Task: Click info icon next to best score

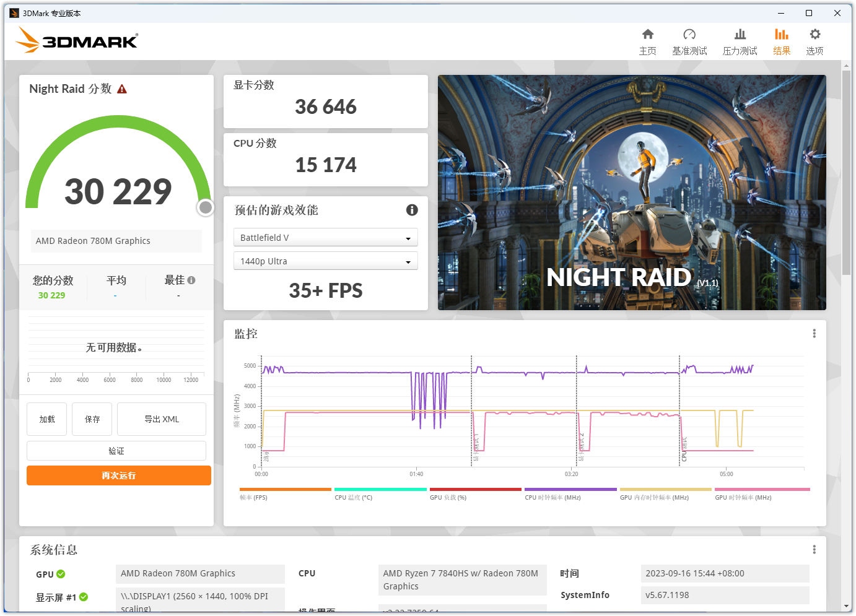Action: [191, 280]
